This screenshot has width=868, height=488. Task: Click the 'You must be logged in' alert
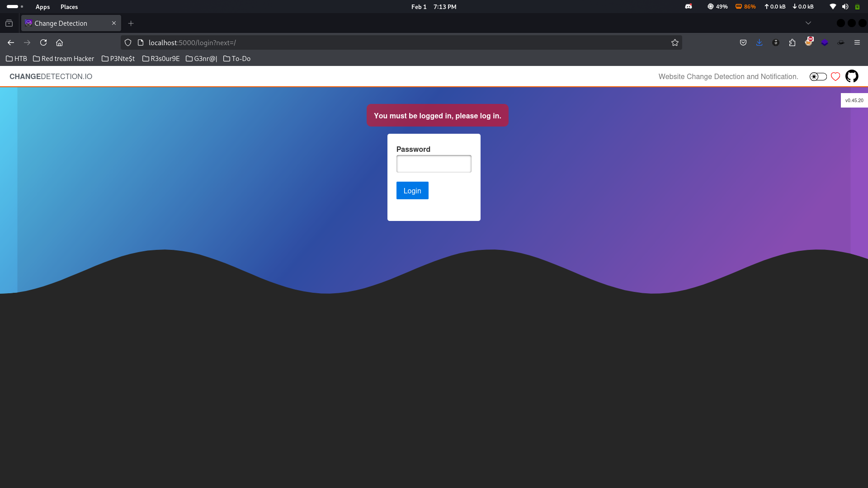click(x=438, y=116)
